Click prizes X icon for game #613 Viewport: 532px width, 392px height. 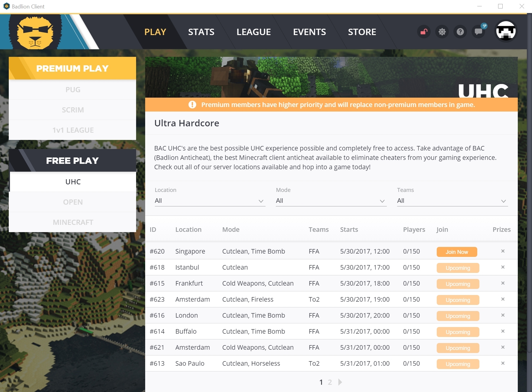[503, 363]
